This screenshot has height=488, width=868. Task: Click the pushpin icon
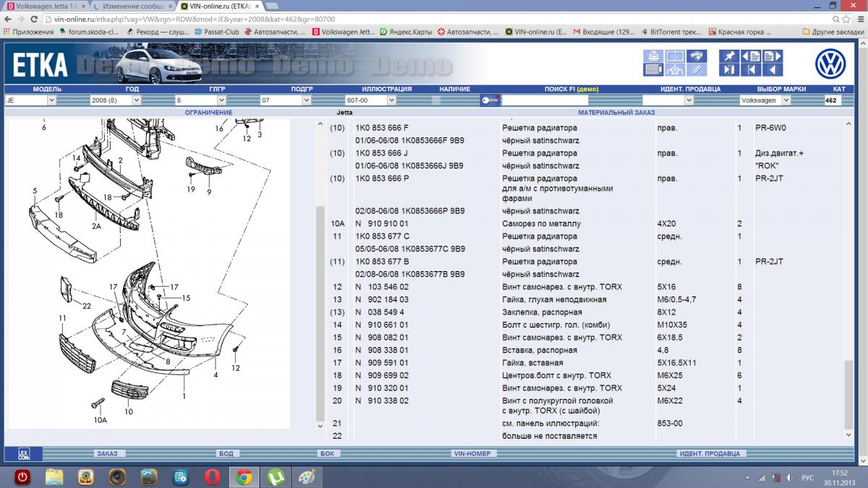[728, 56]
